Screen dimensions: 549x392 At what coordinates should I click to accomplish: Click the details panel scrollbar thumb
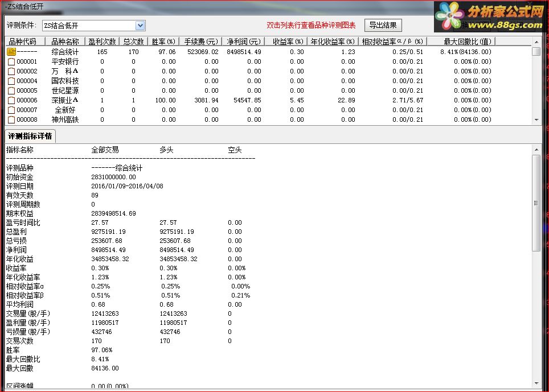[x=536, y=203]
